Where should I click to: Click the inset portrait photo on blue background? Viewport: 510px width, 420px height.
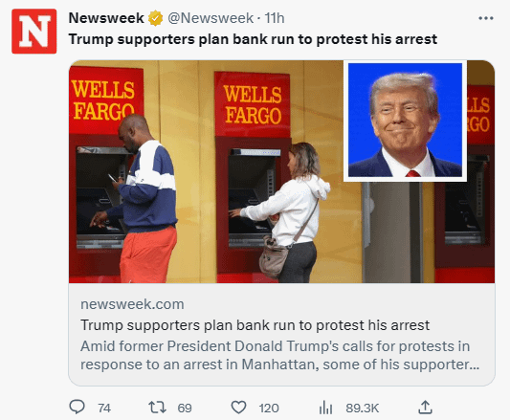405,120
